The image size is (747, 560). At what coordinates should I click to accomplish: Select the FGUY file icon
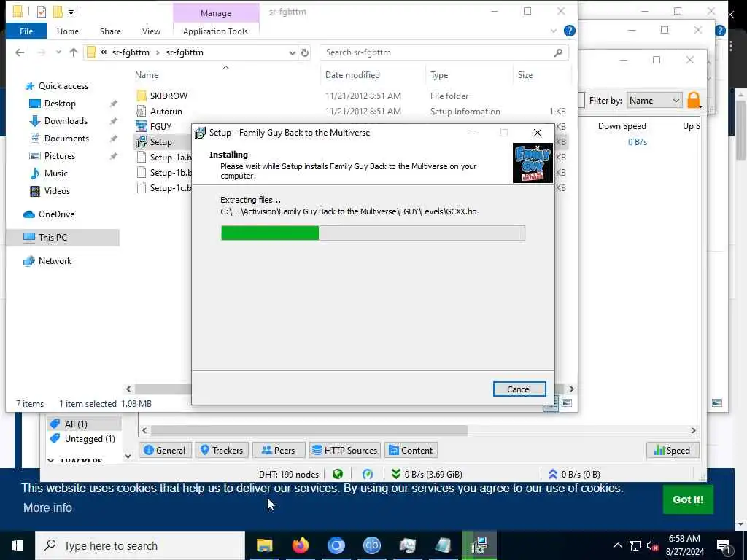(x=142, y=127)
